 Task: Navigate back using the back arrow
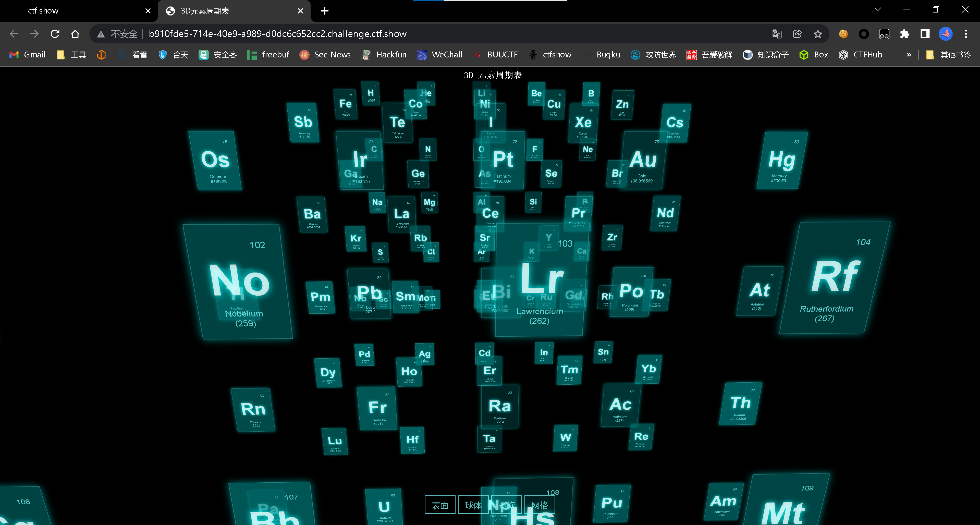click(x=14, y=33)
